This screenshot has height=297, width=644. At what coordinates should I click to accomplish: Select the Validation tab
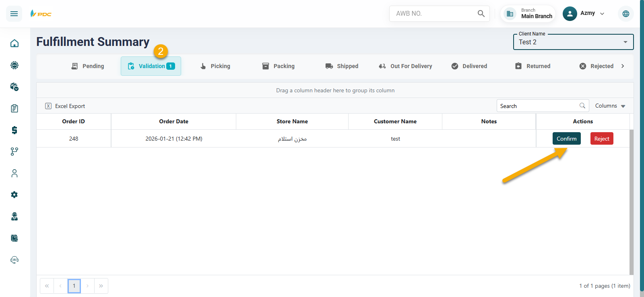click(x=151, y=66)
